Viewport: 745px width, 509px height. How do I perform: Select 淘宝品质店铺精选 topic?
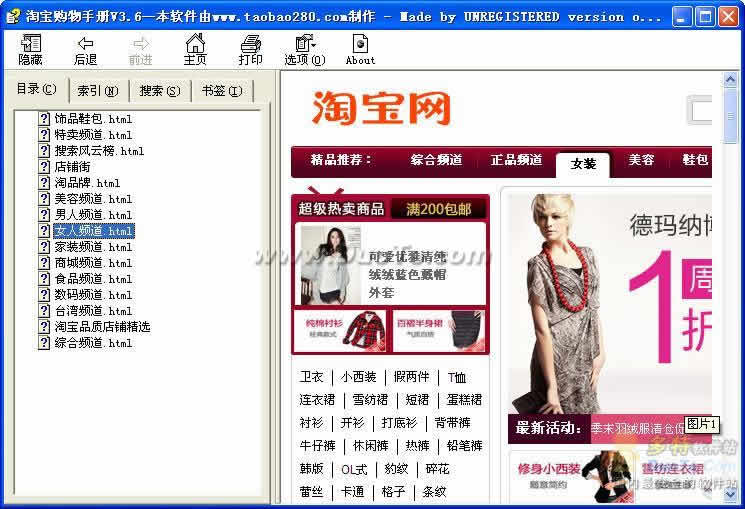(102, 327)
